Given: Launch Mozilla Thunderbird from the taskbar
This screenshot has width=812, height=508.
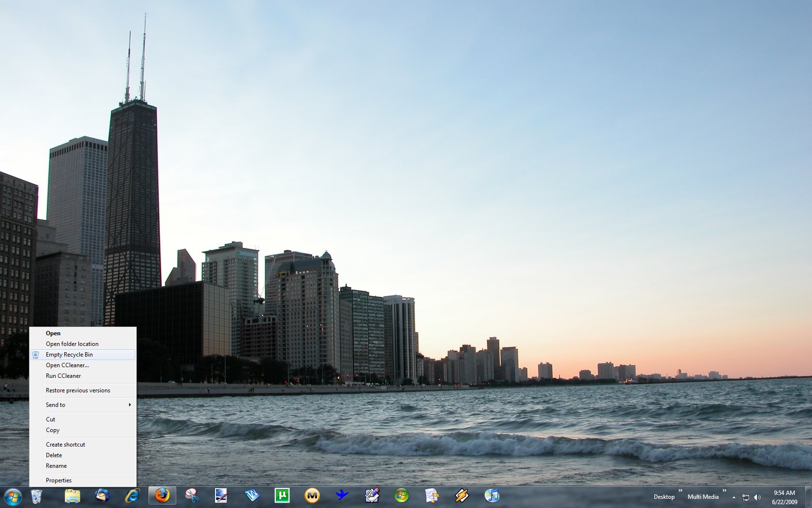Looking at the screenshot, I should pos(102,496).
